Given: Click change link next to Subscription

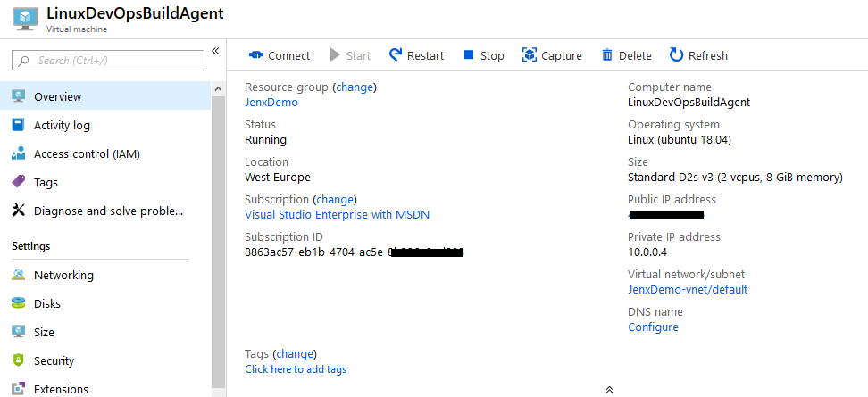Looking at the screenshot, I should [335, 199].
